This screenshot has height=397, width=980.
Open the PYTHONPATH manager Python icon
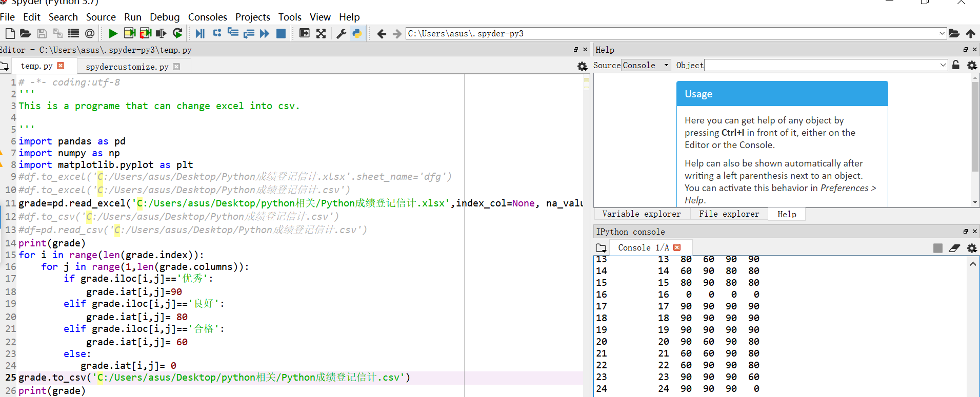[357, 34]
